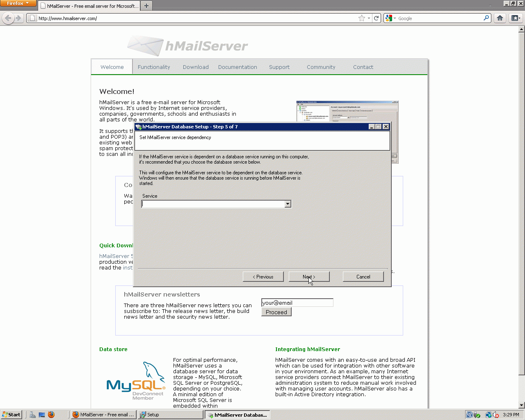
Task: Open the list all tabs arrow
Action: click(x=491, y=6)
